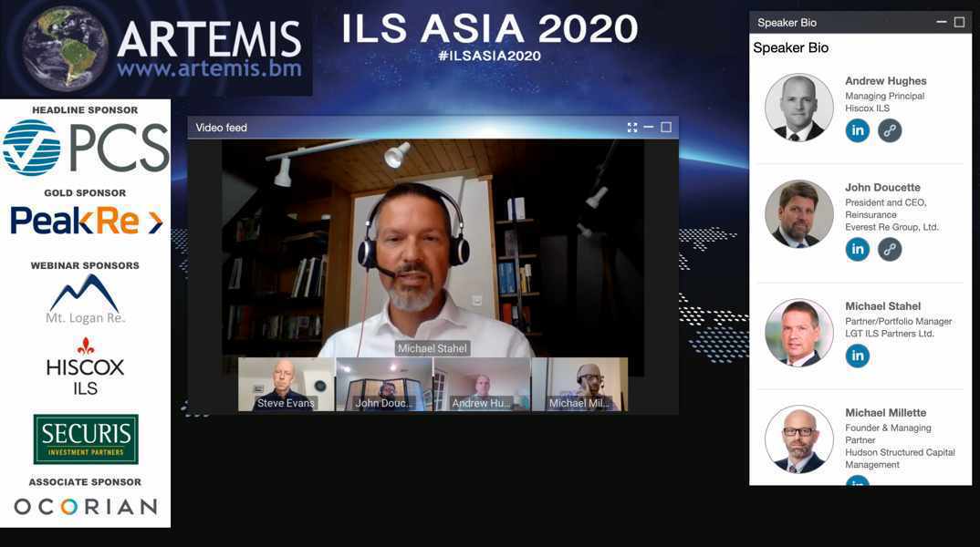Open Andrew Hughes' website link
The height and width of the screenshot is (547, 980).
(889, 129)
